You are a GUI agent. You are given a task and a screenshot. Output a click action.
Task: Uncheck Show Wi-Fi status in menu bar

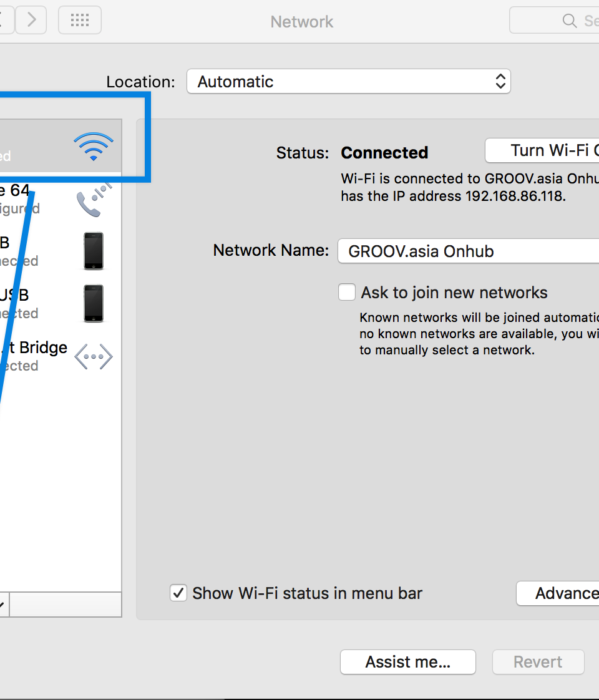click(178, 593)
